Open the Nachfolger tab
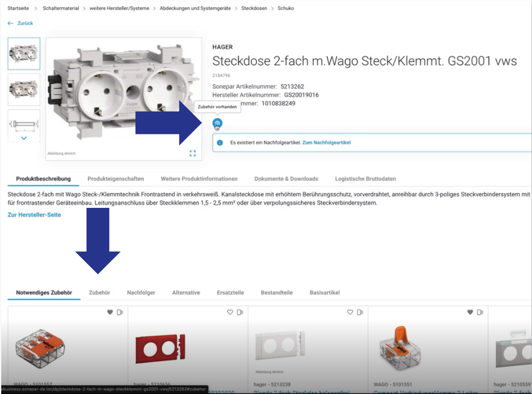532x394 pixels. click(141, 293)
